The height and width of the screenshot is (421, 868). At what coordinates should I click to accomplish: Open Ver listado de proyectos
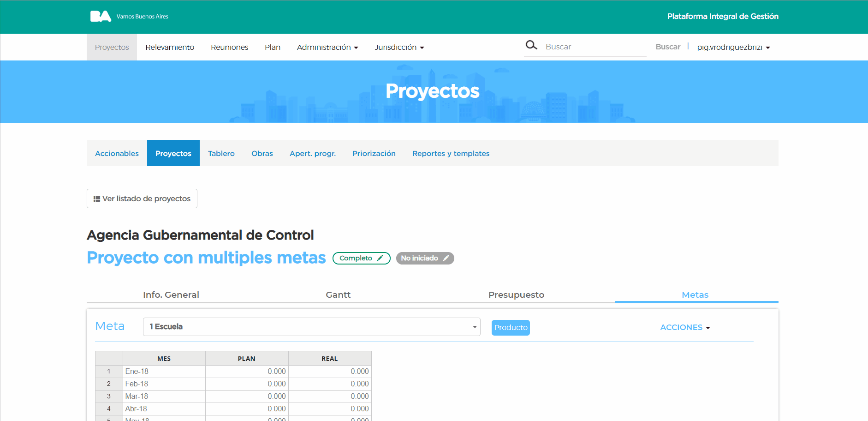[142, 198]
